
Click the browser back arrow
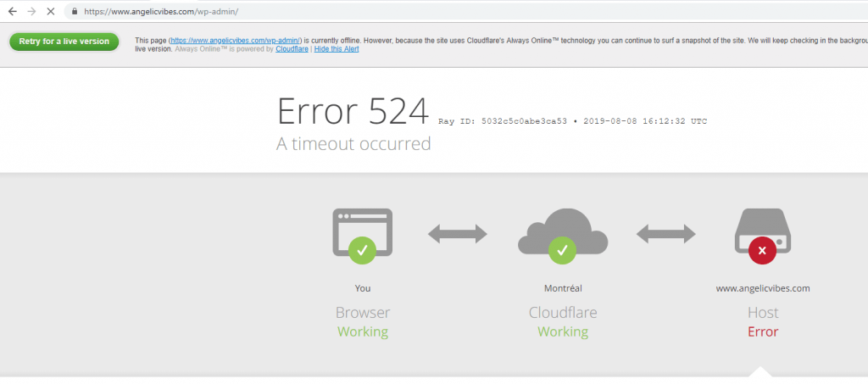click(x=12, y=11)
